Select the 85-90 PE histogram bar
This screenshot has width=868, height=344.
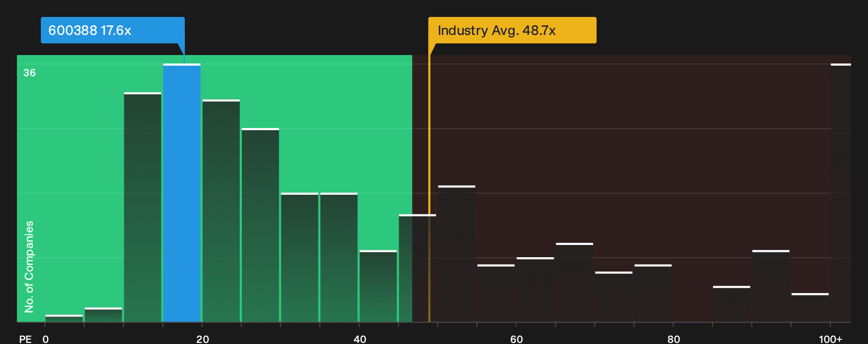click(x=731, y=304)
